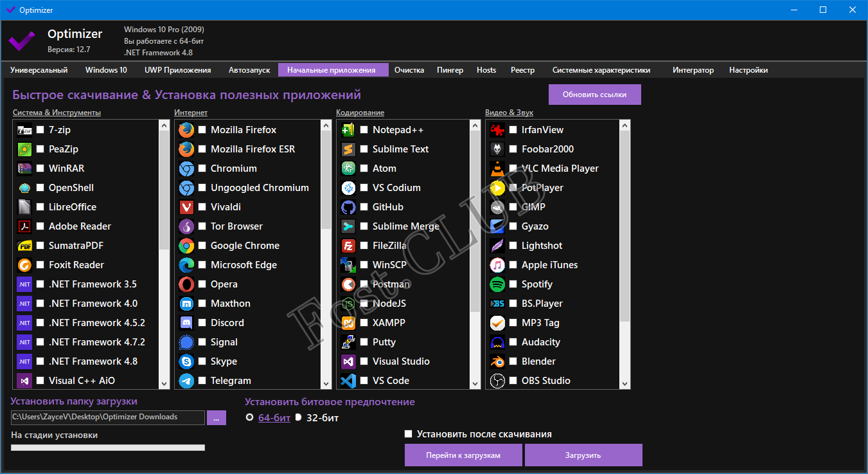Image resolution: width=868 pixels, height=474 pixels.
Task: Click the SumatraPDF icon
Action: coord(24,246)
